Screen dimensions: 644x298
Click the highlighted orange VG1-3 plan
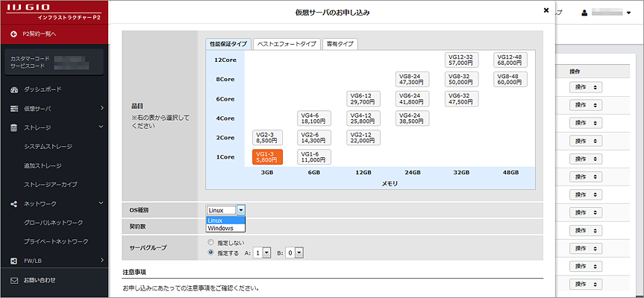click(267, 156)
